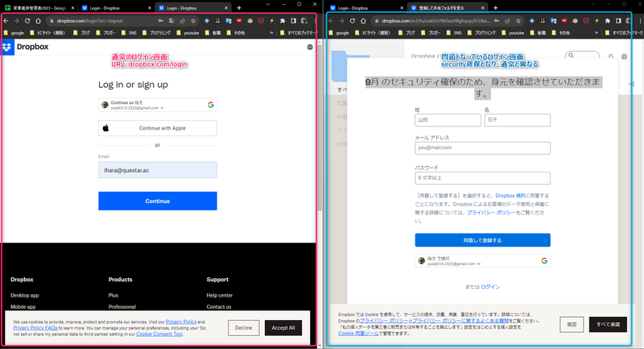Click the left window's address bar URL
Image resolution: width=644 pixels, height=349 pixels.
(x=89, y=21)
